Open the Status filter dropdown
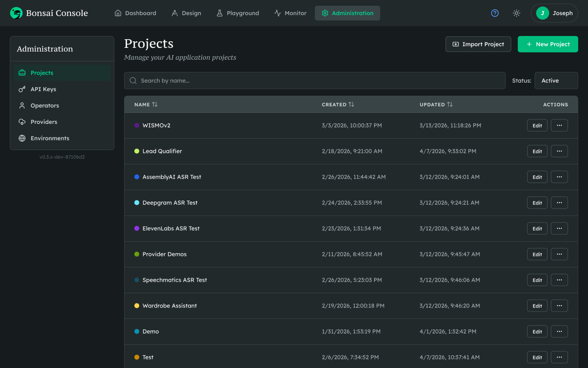This screenshot has width=588, height=368. [x=556, y=81]
